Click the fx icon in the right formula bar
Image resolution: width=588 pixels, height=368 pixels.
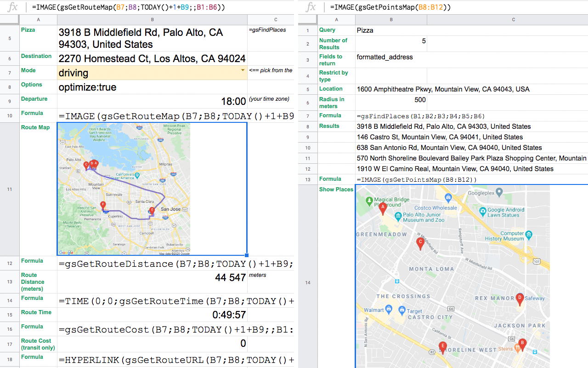click(310, 7)
